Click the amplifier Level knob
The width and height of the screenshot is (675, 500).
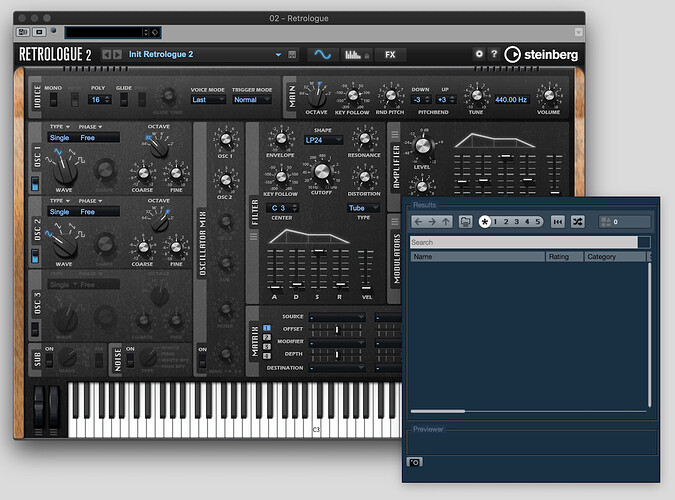(422, 146)
